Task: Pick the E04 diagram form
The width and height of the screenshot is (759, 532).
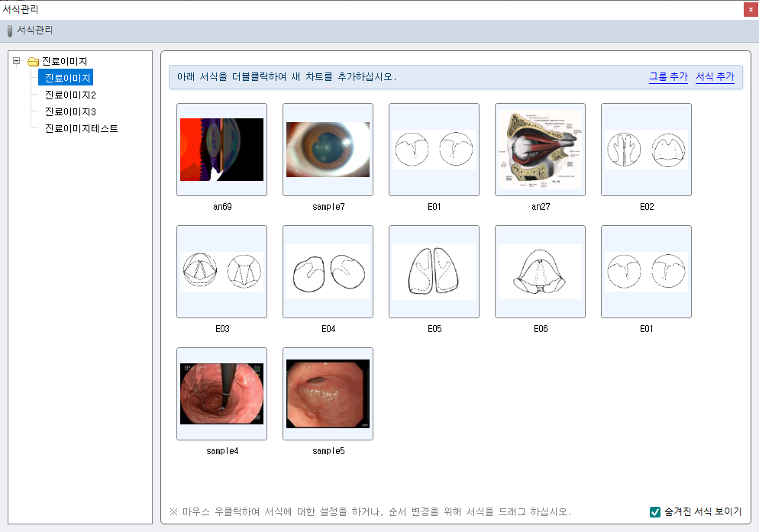Action: pyautogui.click(x=328, y=272)
